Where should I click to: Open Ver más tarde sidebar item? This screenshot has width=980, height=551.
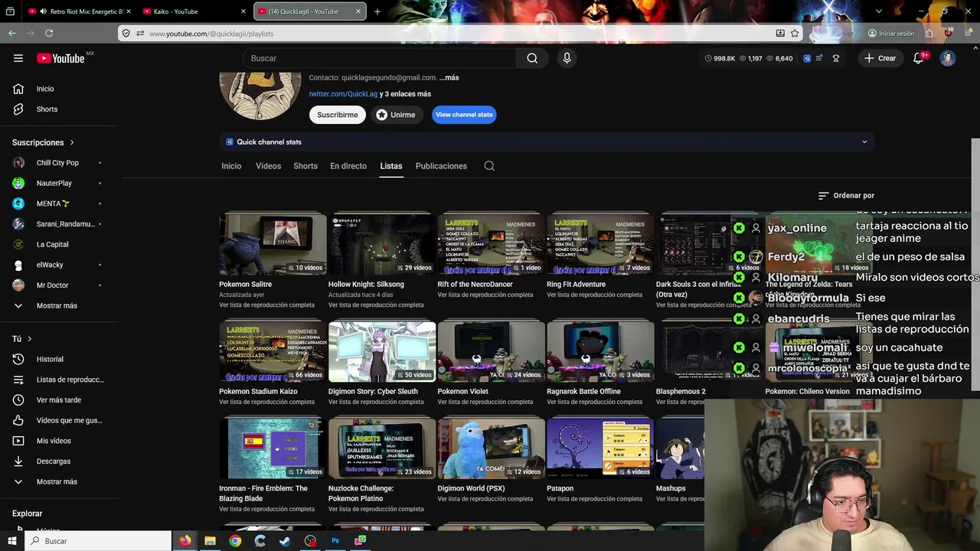(59, 399)
